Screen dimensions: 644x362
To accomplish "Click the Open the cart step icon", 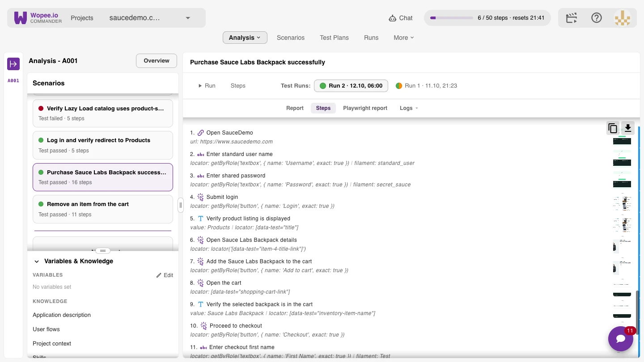I will click(201, 283).
